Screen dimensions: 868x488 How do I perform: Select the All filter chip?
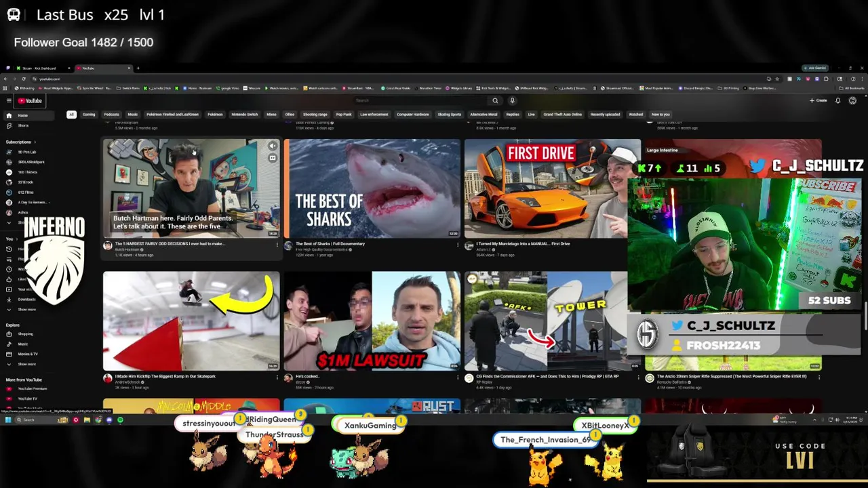point(71,115)
